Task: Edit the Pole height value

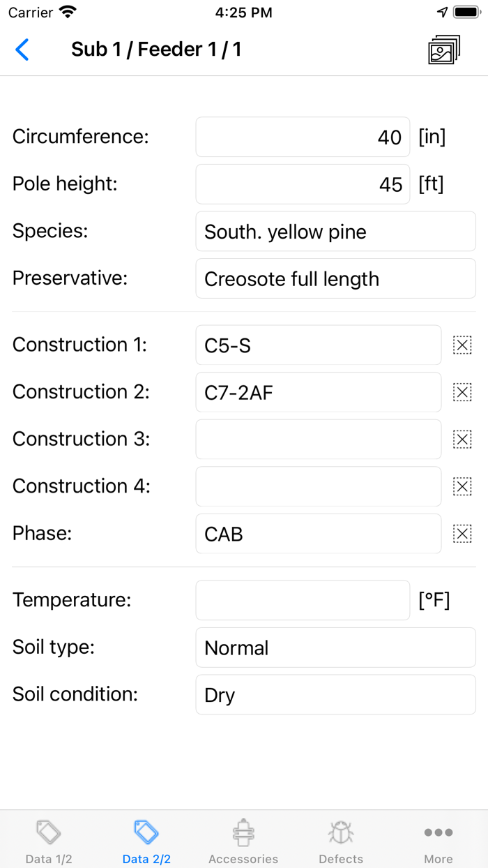Action: click(x=303, y=184)
